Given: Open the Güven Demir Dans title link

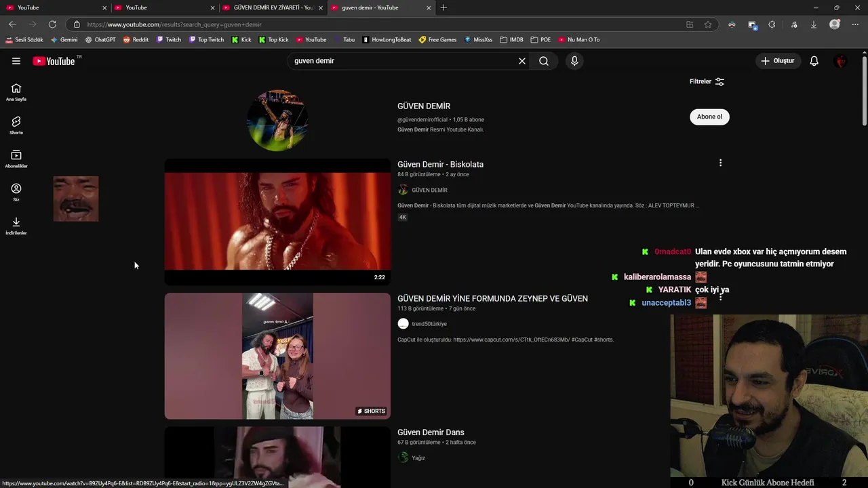Looking at the screenshot, I should click(x=431, y=432).
